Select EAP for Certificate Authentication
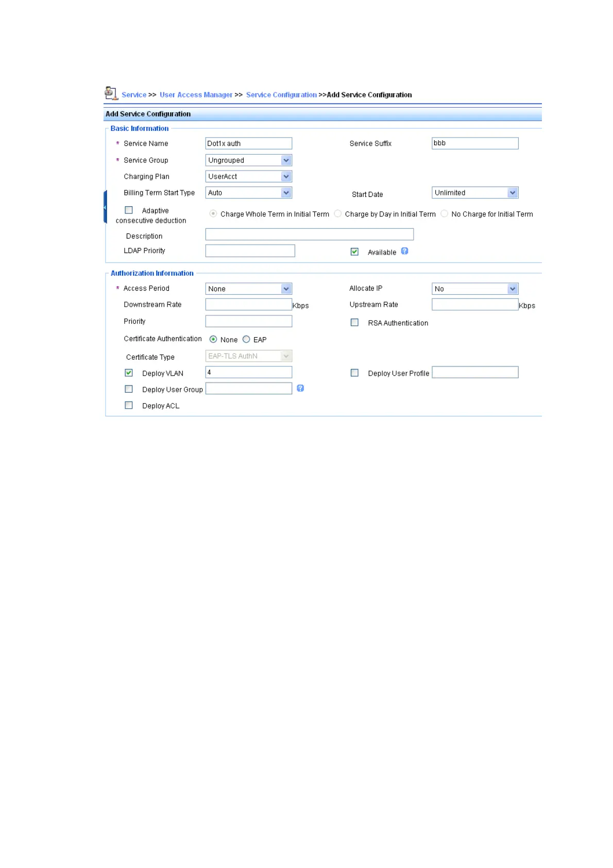The image size is (613, 868). click(x=246, y=339)
